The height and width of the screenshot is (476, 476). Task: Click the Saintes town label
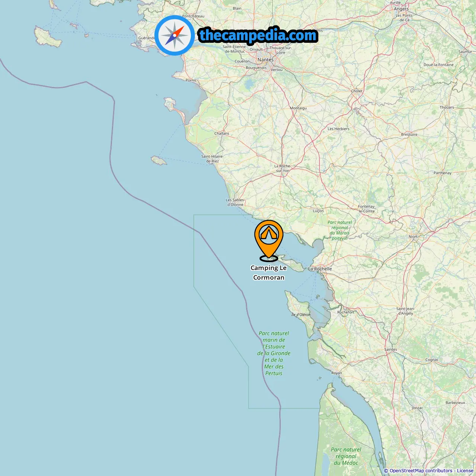(390, 350)
